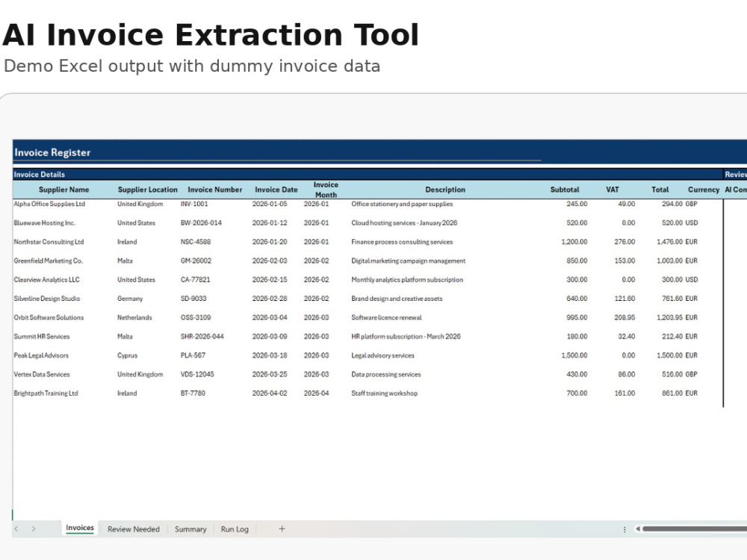Select the Subtotal column header
Viewport: 747px width, 560px height.
565,190
